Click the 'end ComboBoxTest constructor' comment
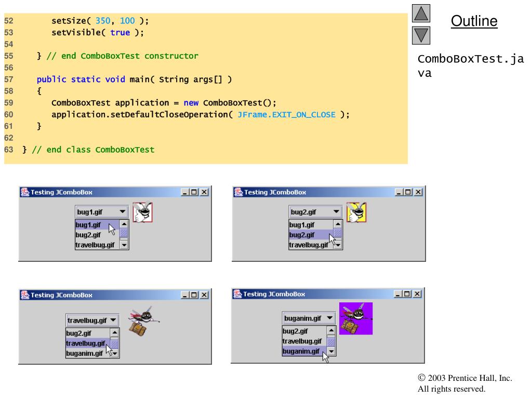The width and height of the screenshot is (532, 399). tap(123, 56)
